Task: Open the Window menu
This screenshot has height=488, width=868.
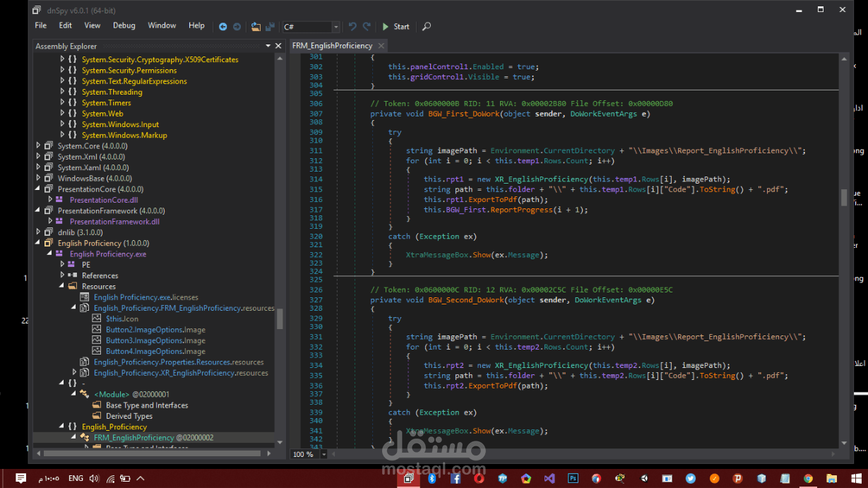Action: point(162,25)
